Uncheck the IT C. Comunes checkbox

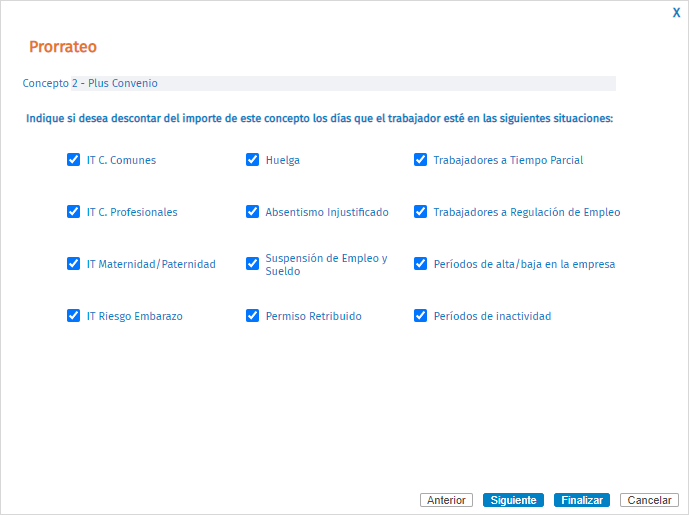[x=73, y=160]
